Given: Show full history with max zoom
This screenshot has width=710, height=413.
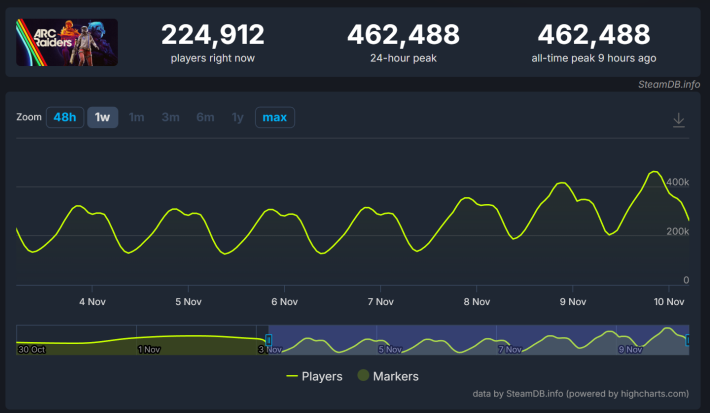Looking at the screenshot, I should [274, 117].
